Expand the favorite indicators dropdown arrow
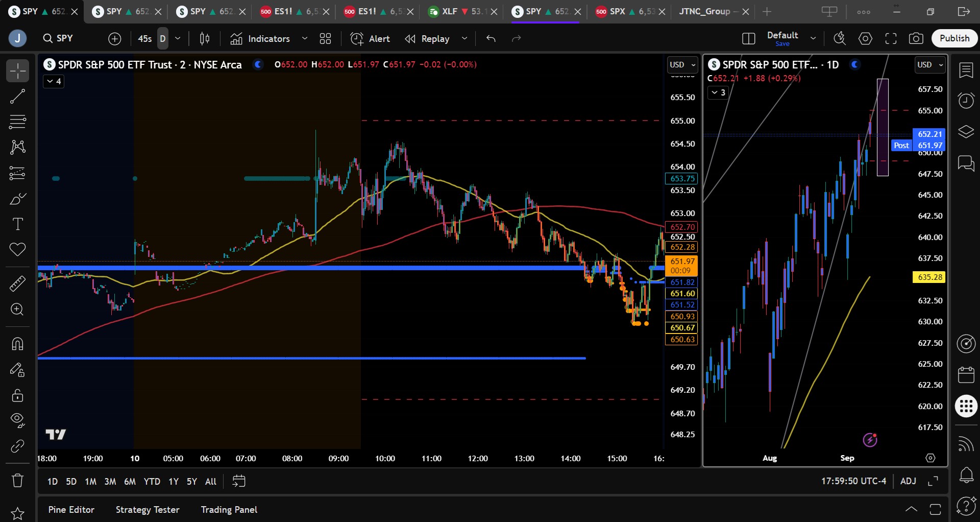Image resolution: width=980 pixels, height=522 pixels. point(305,38)
